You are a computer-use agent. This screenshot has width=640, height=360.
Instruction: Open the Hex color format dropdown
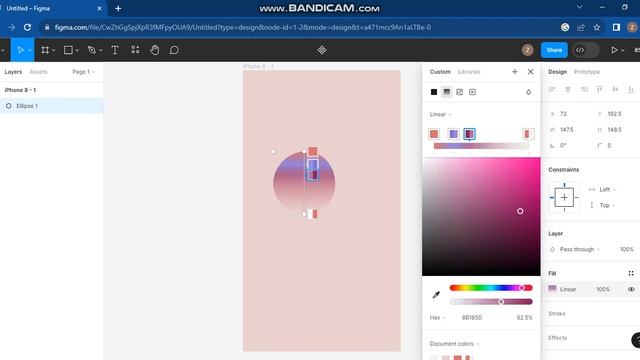coord(437,318)
